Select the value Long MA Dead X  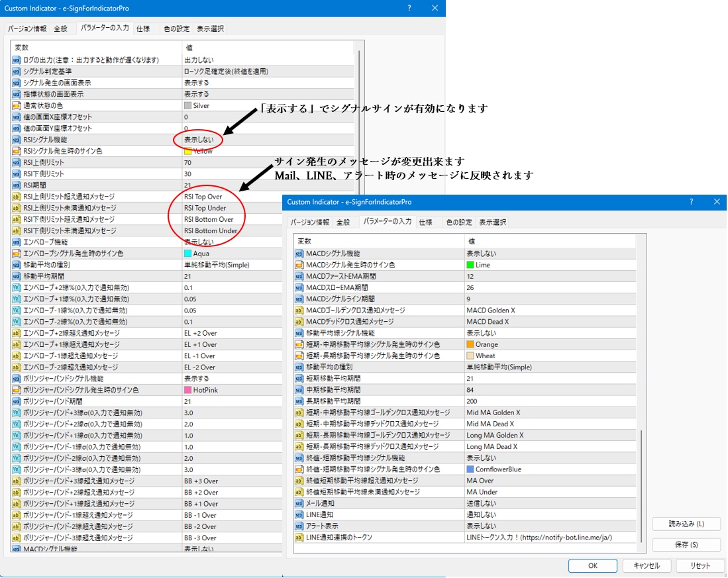click(x=492, y=446)
